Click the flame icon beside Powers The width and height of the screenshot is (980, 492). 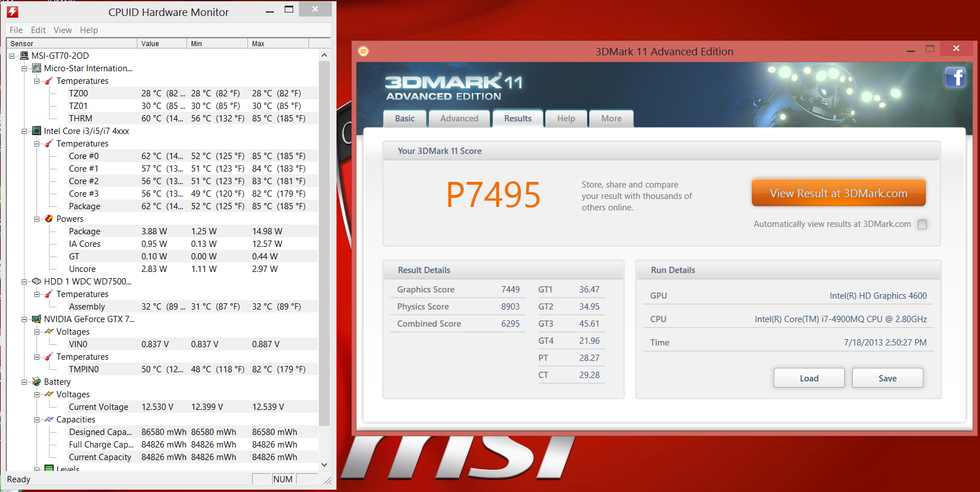(x=49, y=218)
